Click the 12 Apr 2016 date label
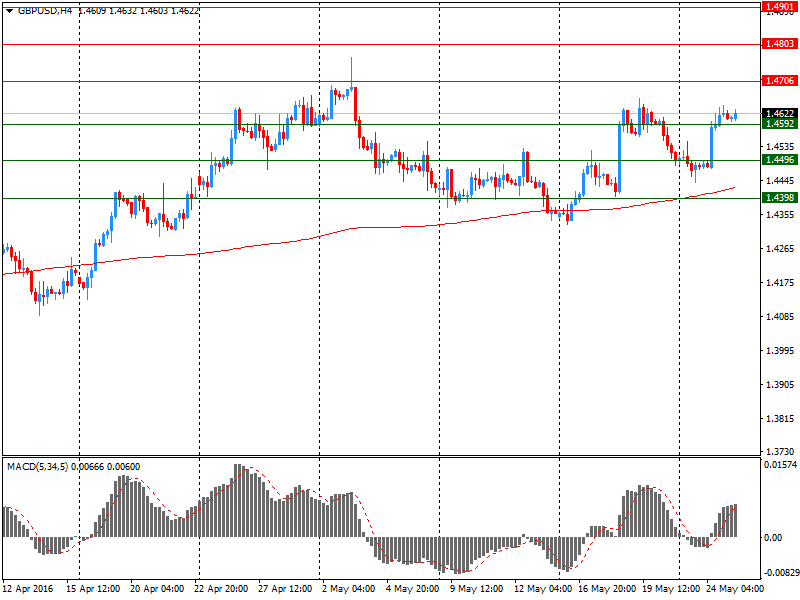Screen dimensions: 800x600 click(x=28, y=589)
